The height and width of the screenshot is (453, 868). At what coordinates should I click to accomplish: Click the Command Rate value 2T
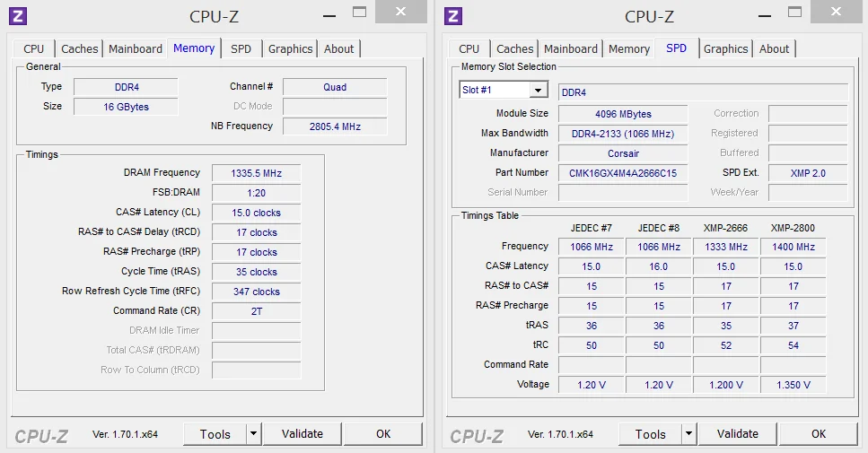pyautogui.click(x=257, y=311)
